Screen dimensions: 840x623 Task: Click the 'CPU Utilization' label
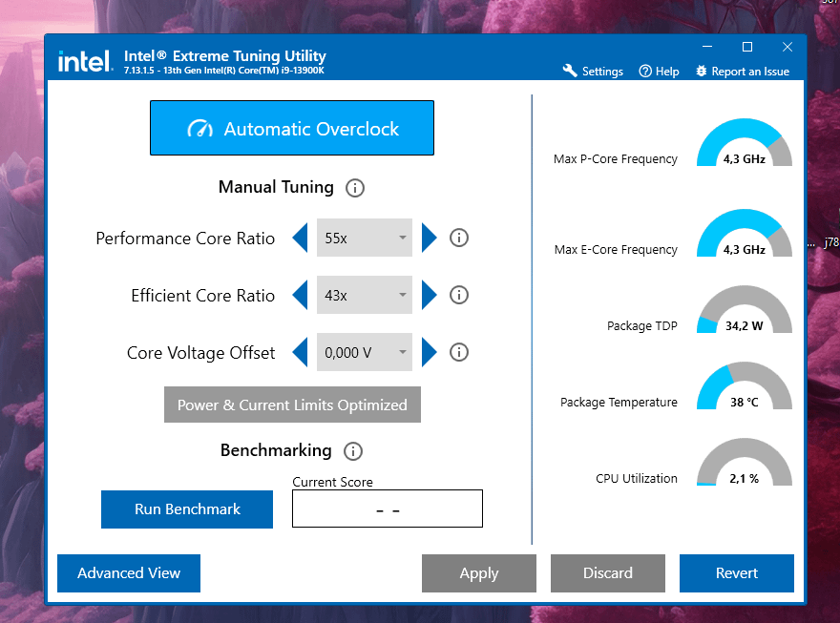[637, 479]
